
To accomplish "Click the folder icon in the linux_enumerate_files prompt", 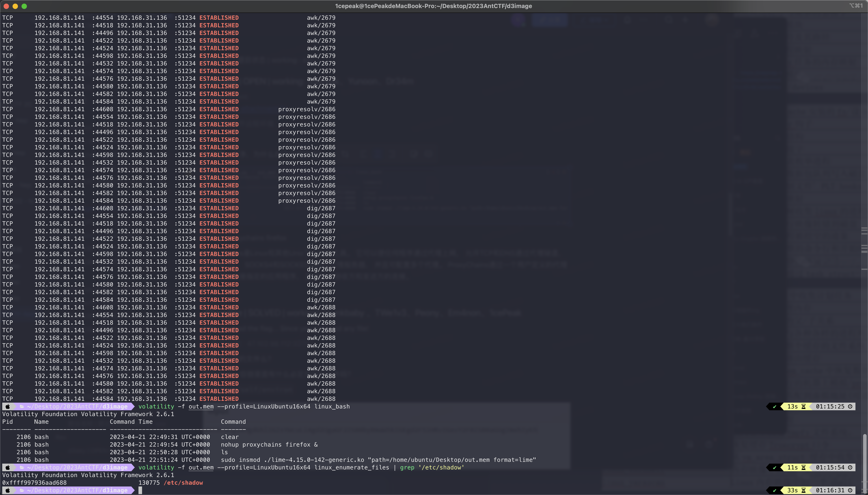I will (22, 467).
